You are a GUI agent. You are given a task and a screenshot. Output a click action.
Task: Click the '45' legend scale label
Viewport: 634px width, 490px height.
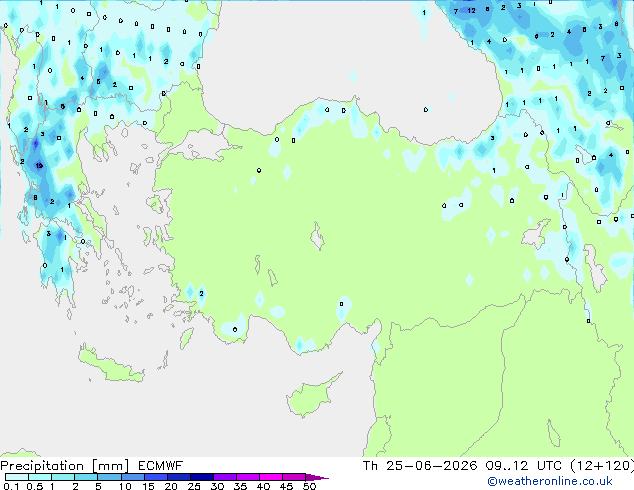click(x=286, y=486)
